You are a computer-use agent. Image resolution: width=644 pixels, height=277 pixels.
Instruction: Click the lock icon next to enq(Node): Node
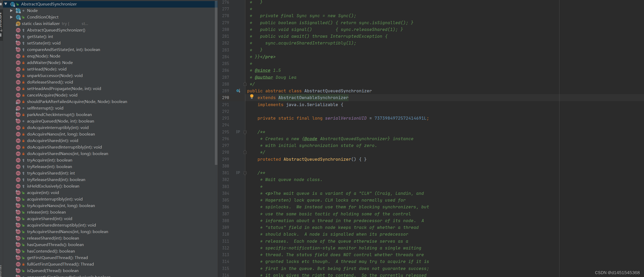pos(23,56)
